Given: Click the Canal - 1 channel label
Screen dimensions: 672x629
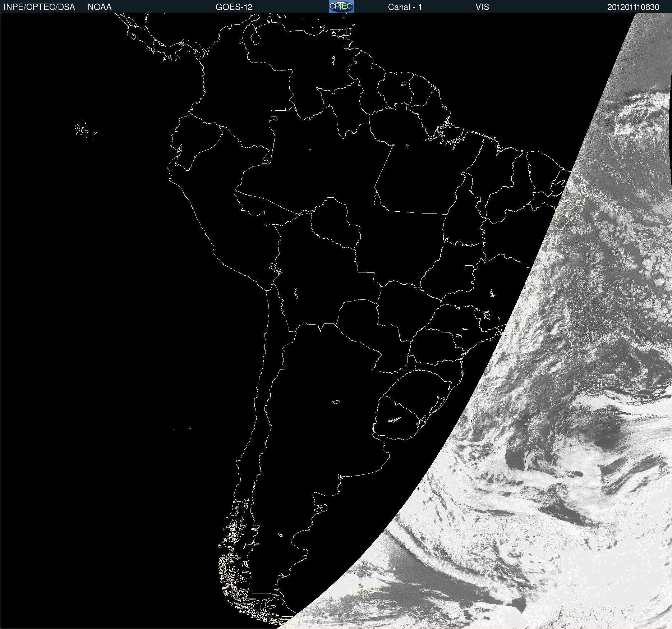Looking at the screenshot, I should coord(405,7).
